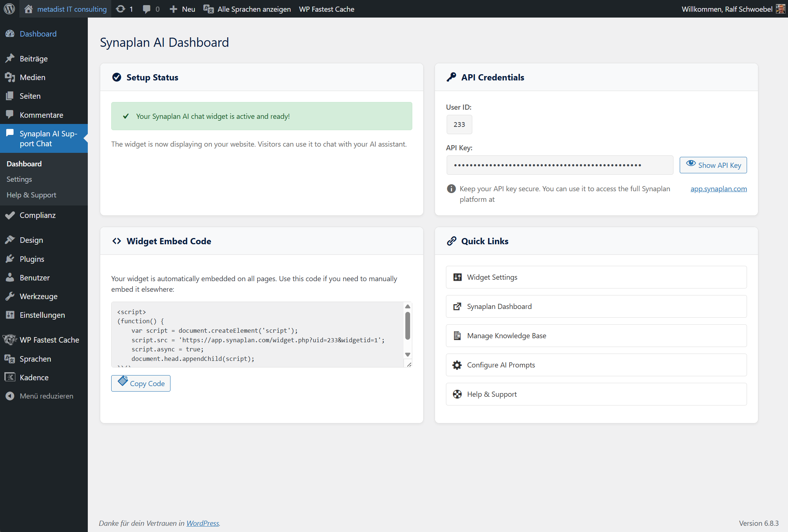Open Help & Support submenu item
This screenshot has width=788, height=532.
31,195
